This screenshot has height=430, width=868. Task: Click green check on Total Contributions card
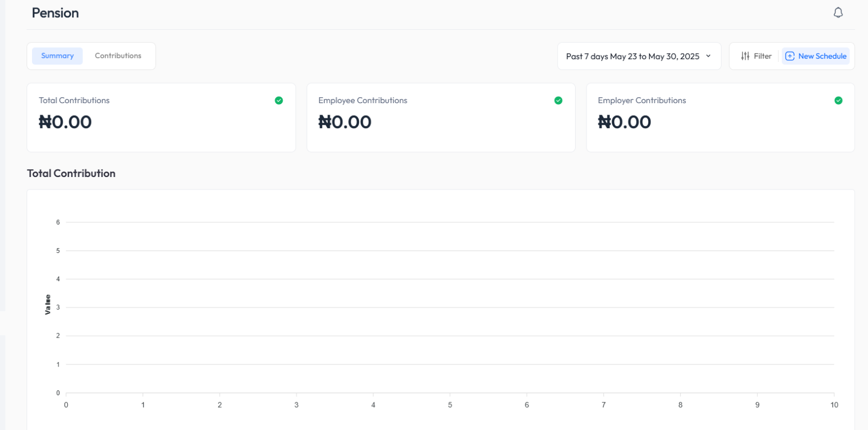[x=279, y=100]
